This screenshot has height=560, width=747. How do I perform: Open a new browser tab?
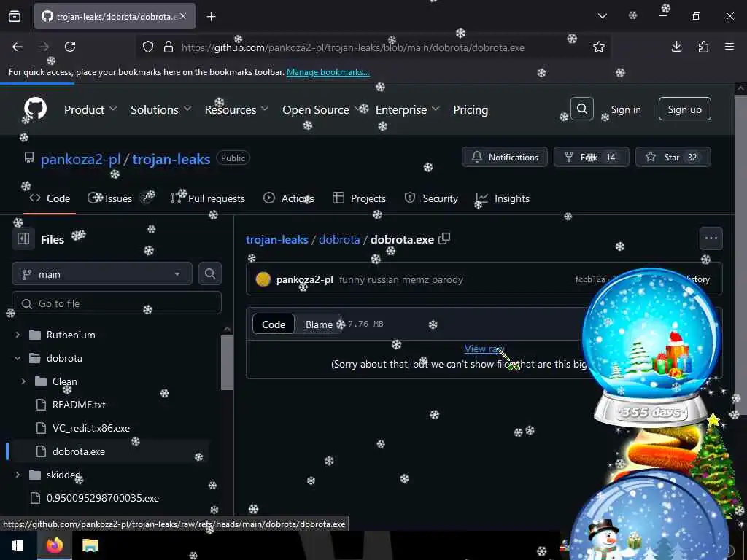coord(211,17)
